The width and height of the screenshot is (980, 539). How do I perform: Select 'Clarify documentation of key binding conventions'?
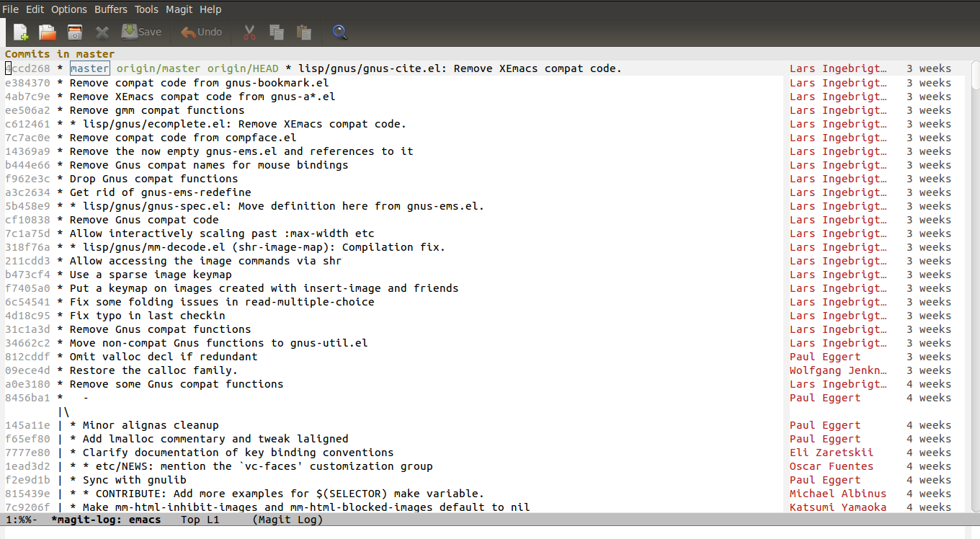click(x=238, y=453)
